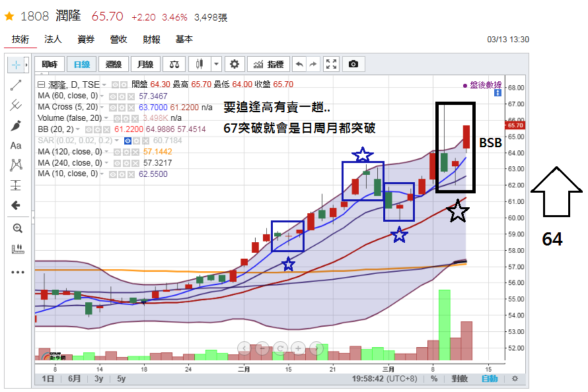This screenshot has height=392, width=588.
Task: Toggle visibility of MA (240, close, 0)
Action: (x=117, y=163)
